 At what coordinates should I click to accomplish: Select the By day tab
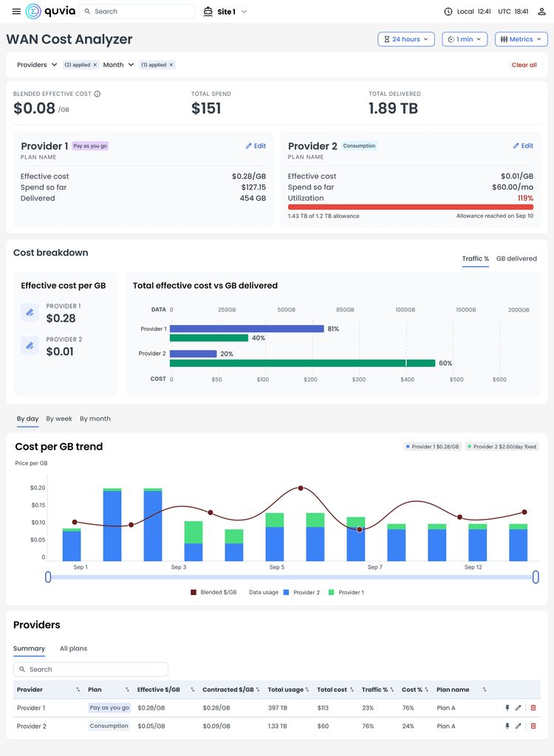27,419
